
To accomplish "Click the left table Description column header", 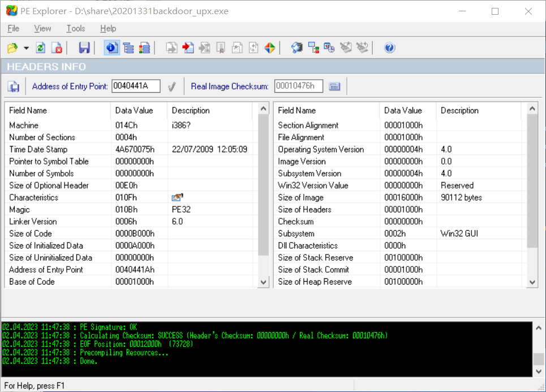I will click(210, 110).
